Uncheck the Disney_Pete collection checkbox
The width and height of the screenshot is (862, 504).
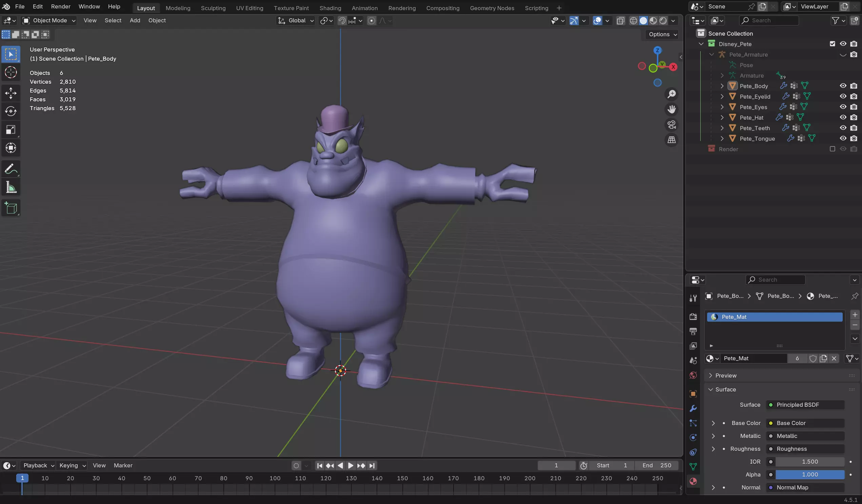(x=832, y=44)
